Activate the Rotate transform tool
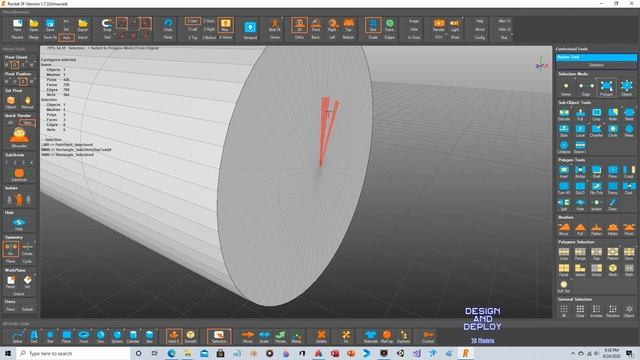The width and height of the screenshot is (640, 360). [280, 336]
